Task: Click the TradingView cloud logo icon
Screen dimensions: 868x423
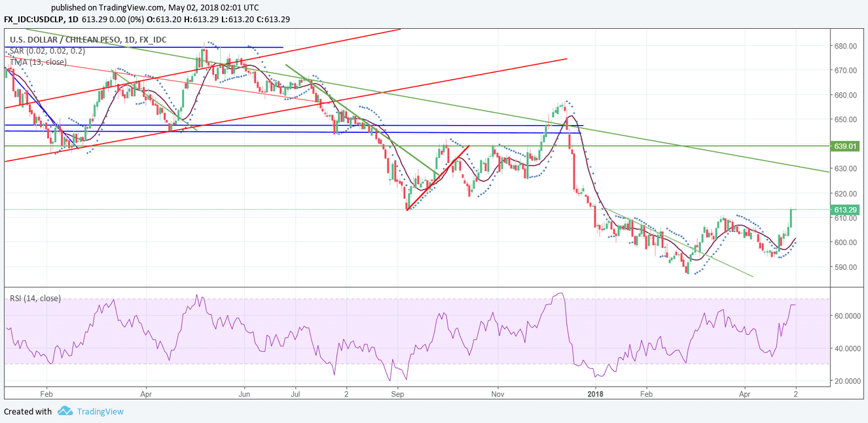Action: [65, 411]
